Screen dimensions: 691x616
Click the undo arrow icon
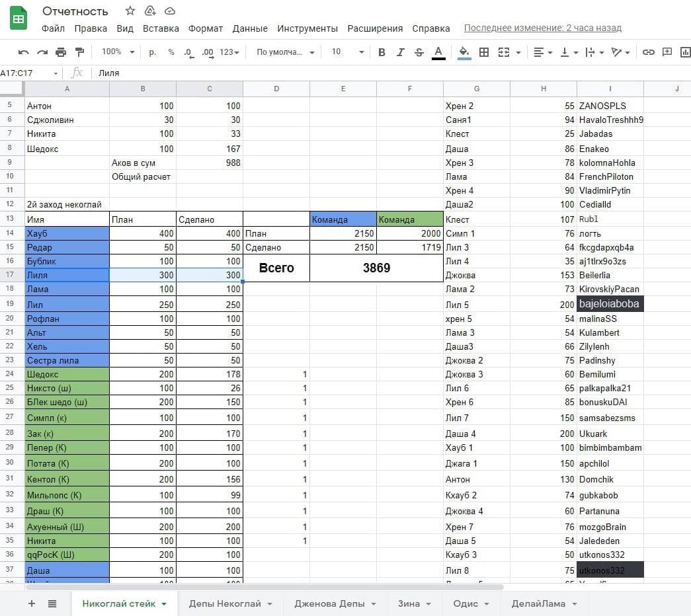coord(24,52)
